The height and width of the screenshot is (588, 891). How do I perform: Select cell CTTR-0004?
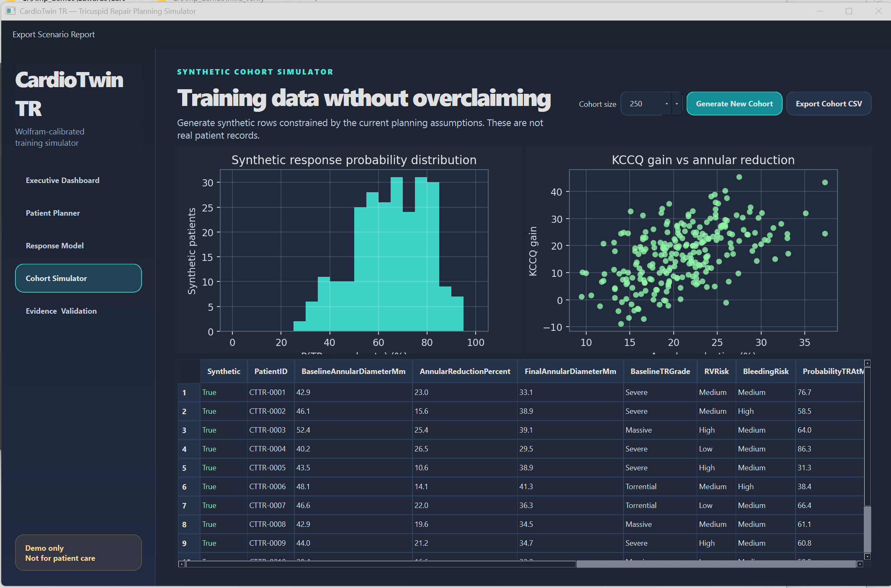(x=270, y=449)
